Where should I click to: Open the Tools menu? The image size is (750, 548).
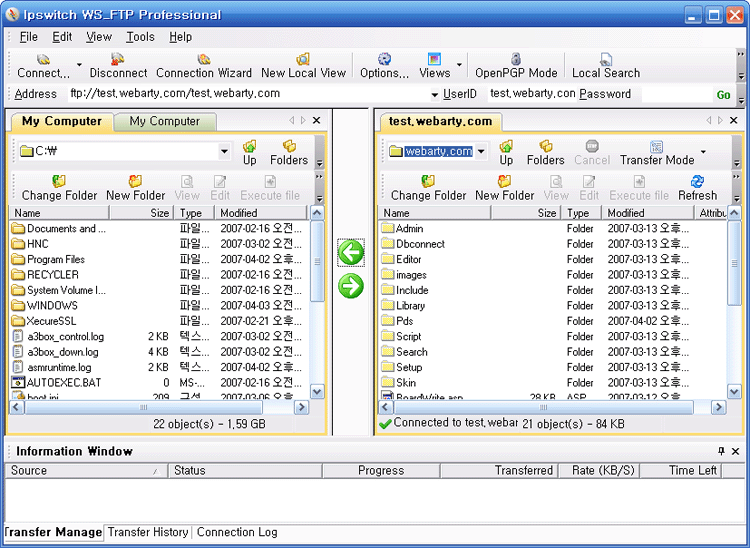(140, 37)
